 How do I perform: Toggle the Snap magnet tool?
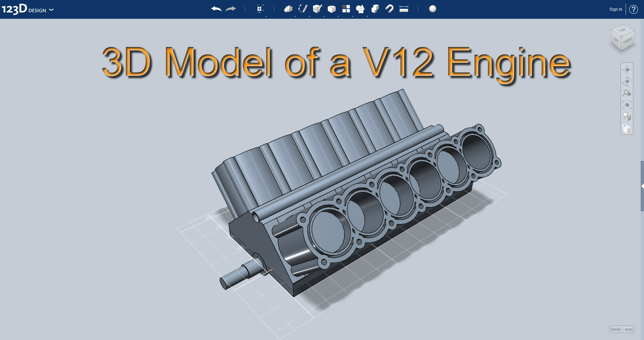click(x=389, y=9)
